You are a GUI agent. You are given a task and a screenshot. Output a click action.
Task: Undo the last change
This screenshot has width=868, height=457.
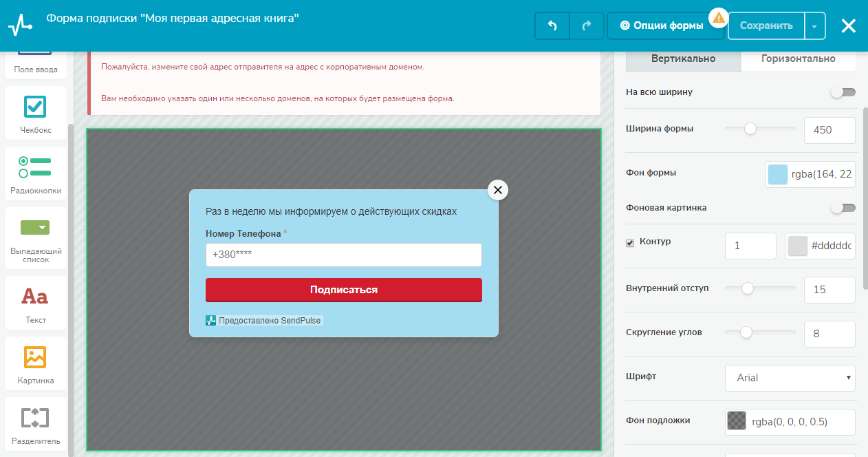point(552,25)
